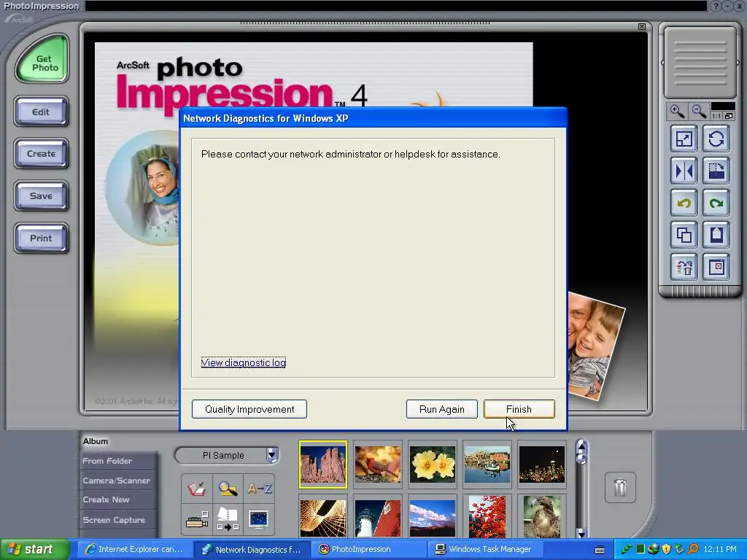The width and height of the screenshot is (747, 560).
Task: Select the Screen Capture option
Action: [x=118, y=520]
